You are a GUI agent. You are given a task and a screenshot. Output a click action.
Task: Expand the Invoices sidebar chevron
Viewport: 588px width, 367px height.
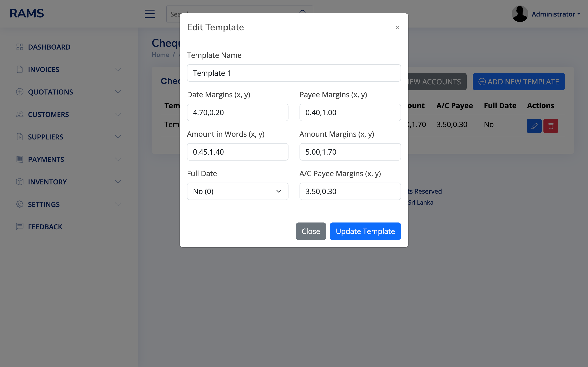click(118, 70)
